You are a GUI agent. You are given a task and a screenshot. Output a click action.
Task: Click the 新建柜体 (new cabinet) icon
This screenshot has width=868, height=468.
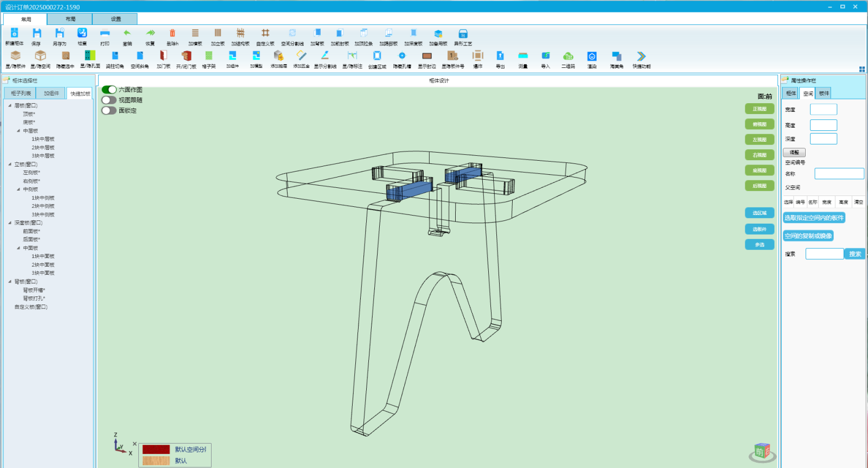15,34
